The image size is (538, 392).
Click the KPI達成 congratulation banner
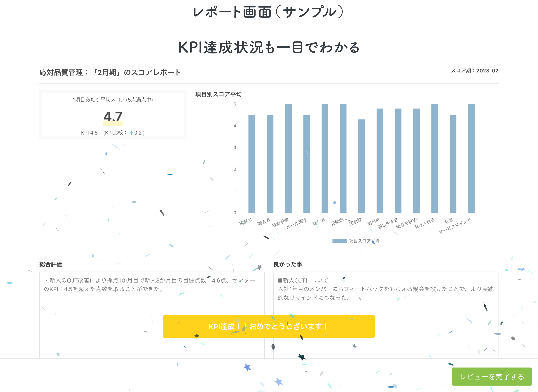[x=268, y=326]
